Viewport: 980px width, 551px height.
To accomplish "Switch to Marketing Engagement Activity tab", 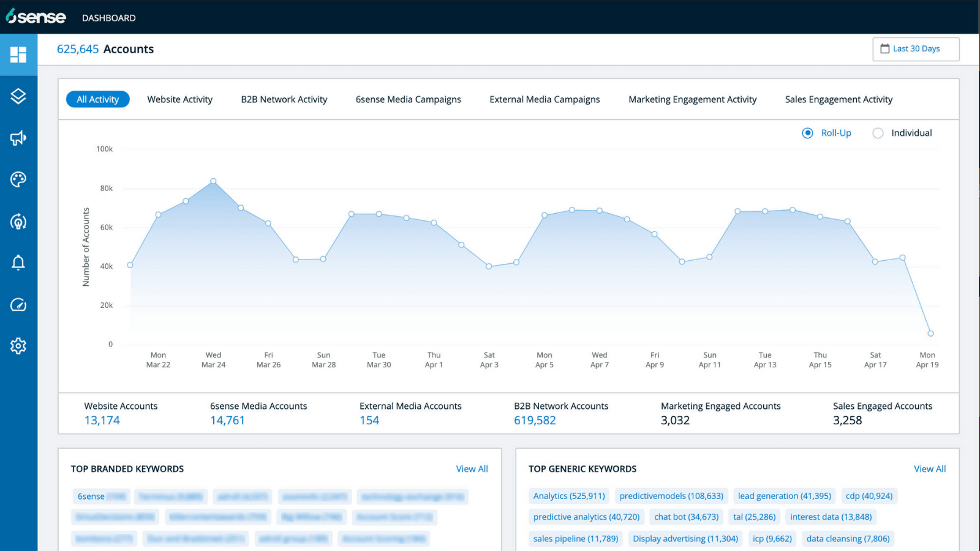I will click(693, 99).
